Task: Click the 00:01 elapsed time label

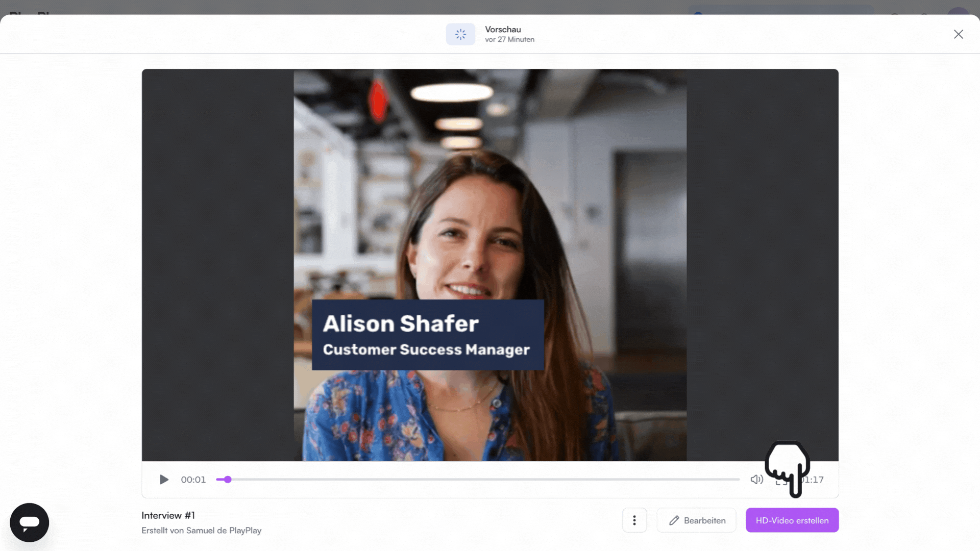Action: (x=193, y=480)
